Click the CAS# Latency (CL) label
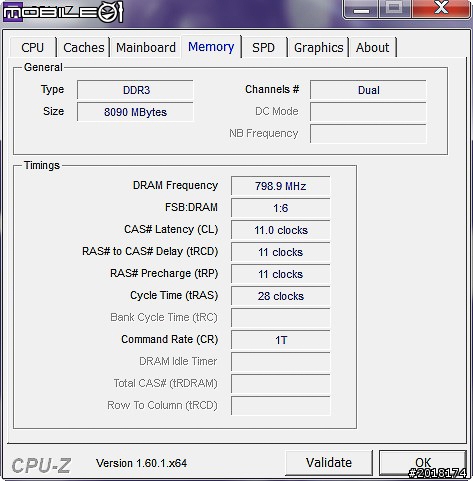The width and height of the screenshot is (473, 481). pos(171,229)
